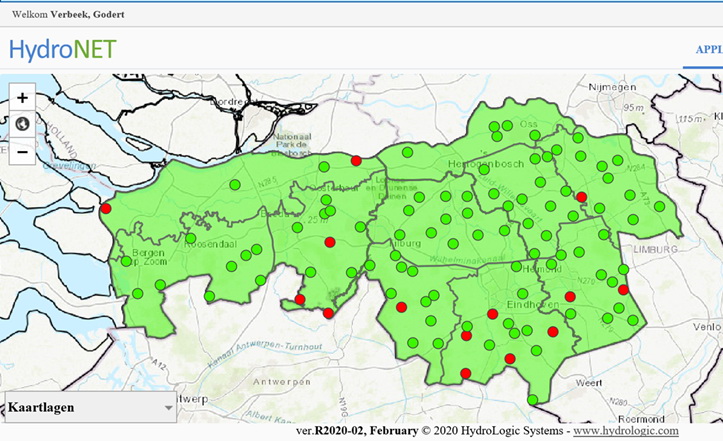Open the APPL tab in header
Screen dimensions: 723x441
[708, 49]
